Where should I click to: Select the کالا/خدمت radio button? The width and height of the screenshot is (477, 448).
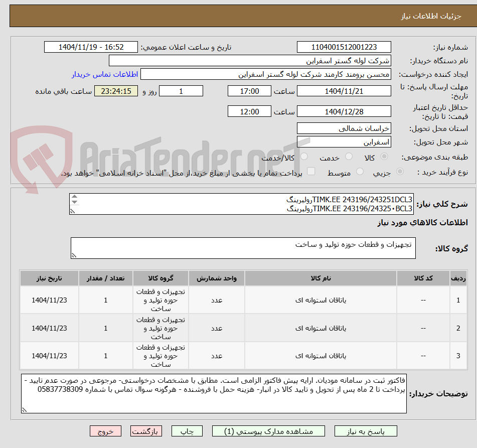(304, 157)
